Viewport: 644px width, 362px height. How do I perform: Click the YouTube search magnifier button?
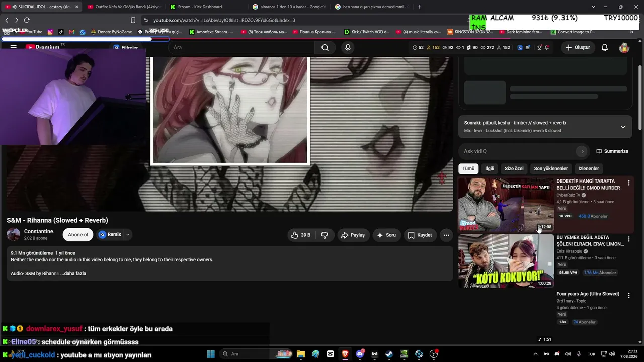click(x=325, y=48)
